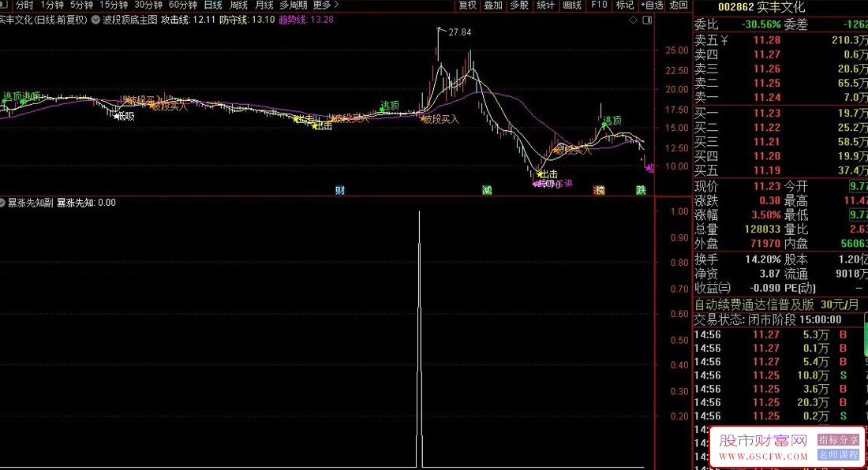Viewport: 868px width, 470px height.
Task: Switch to the 月线 monthly chart tab
Action: click(264, 5)
